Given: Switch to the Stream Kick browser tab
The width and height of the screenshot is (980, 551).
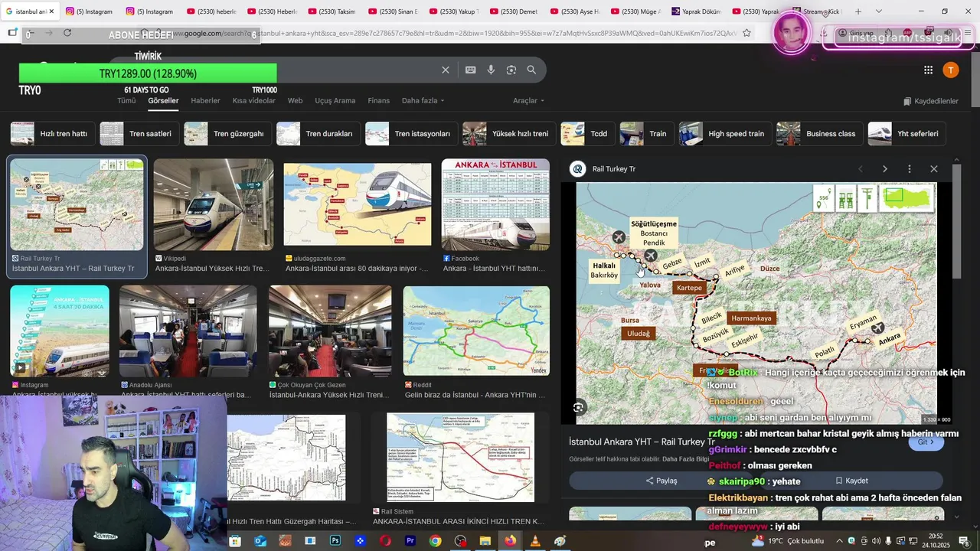Looking at the screenshot, I should click(818, 11).
